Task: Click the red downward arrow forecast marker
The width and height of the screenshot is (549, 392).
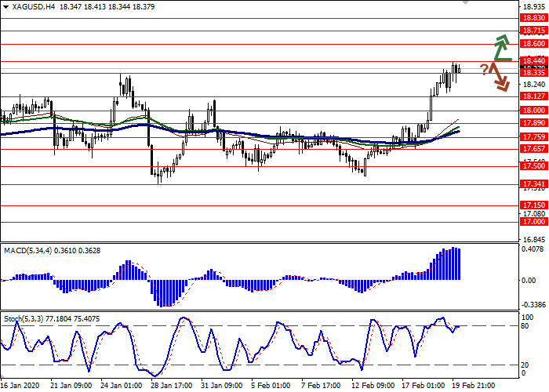Action: click(500, 78)
